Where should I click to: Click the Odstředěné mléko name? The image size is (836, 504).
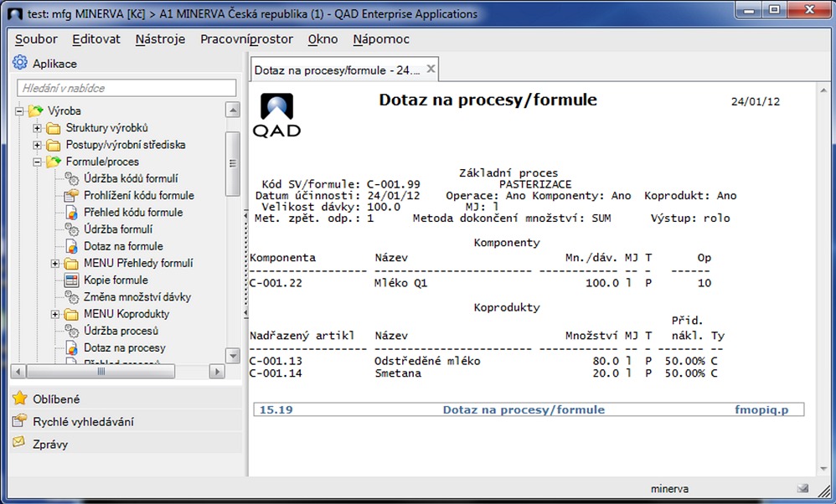(427, 361)
